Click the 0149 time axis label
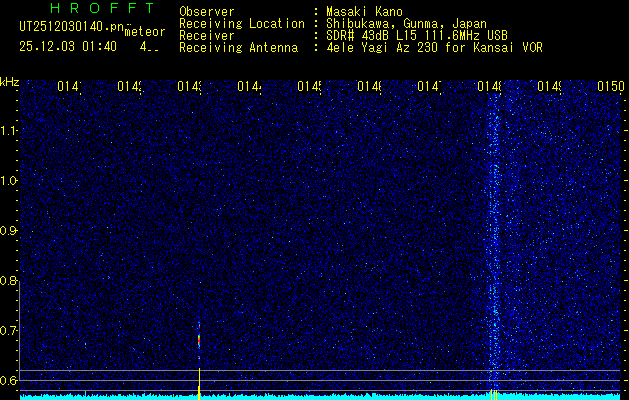Screen dimensions: 629x400 (x=549, y=86)
